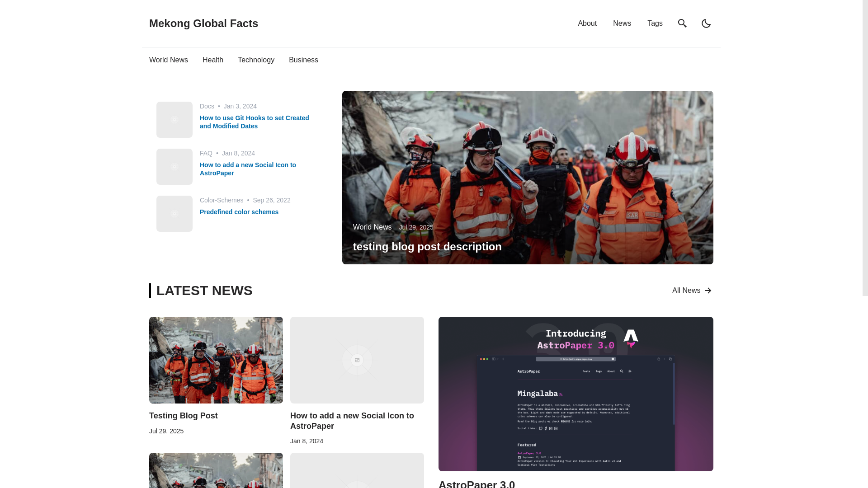
Task: Open the search icon in header
Action: (x=682, y=23)
